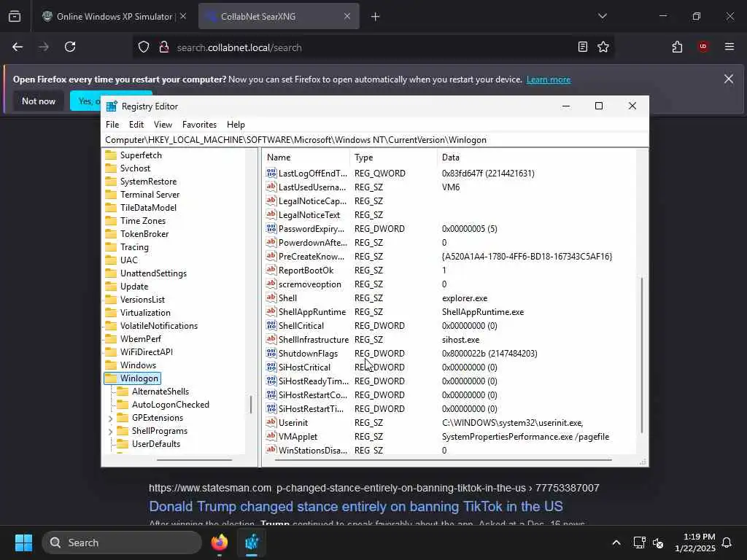
Task: Reload the current browser page
Action: [70, 47]
